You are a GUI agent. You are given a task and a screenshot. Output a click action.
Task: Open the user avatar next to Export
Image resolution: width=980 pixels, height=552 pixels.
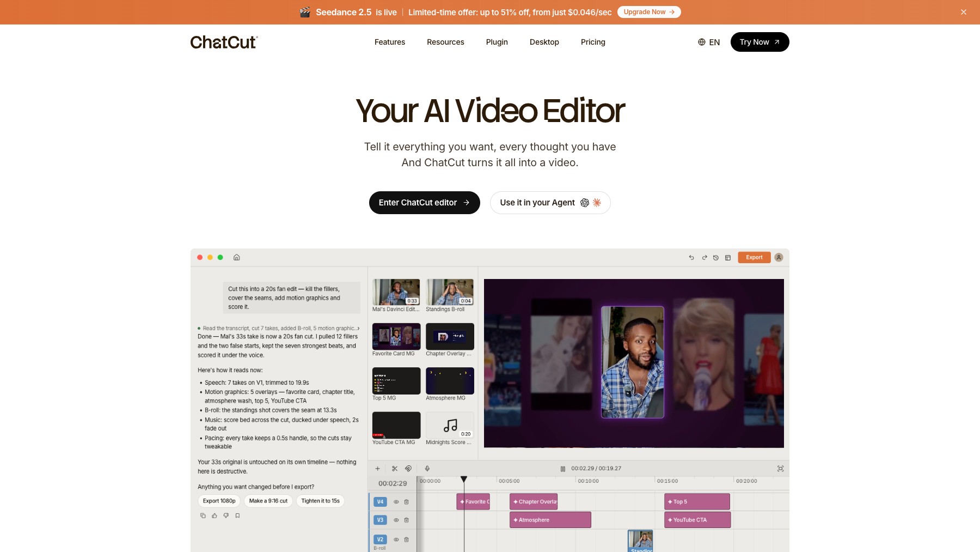[779, 257]
